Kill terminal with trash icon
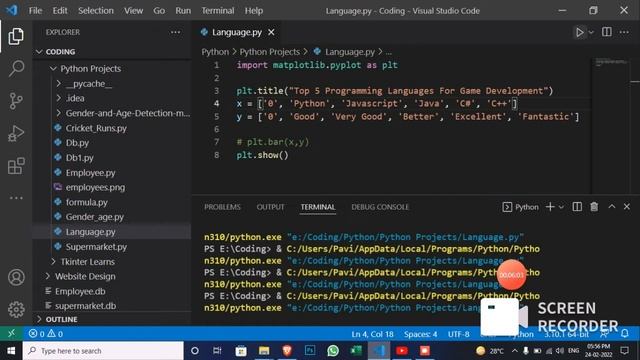The width and height of the screenshot is (640, 360). pyautogui.click(x=594, y=207)
